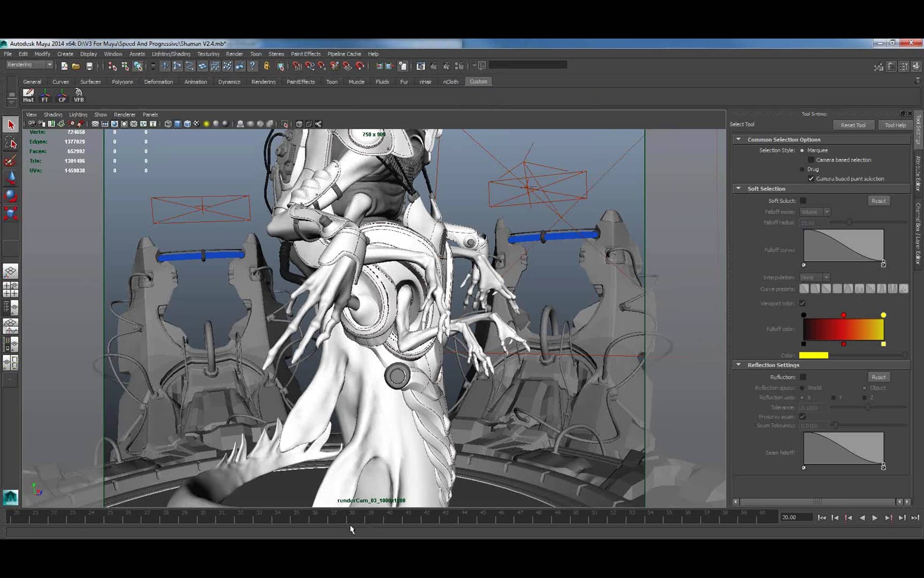Activate the Lasso selection tool

pos(10,142)
